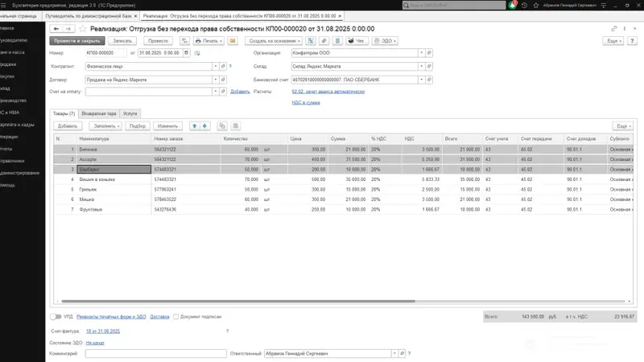
Task: Click the copy rows icon in table toolbar
Action: point(222,126)
